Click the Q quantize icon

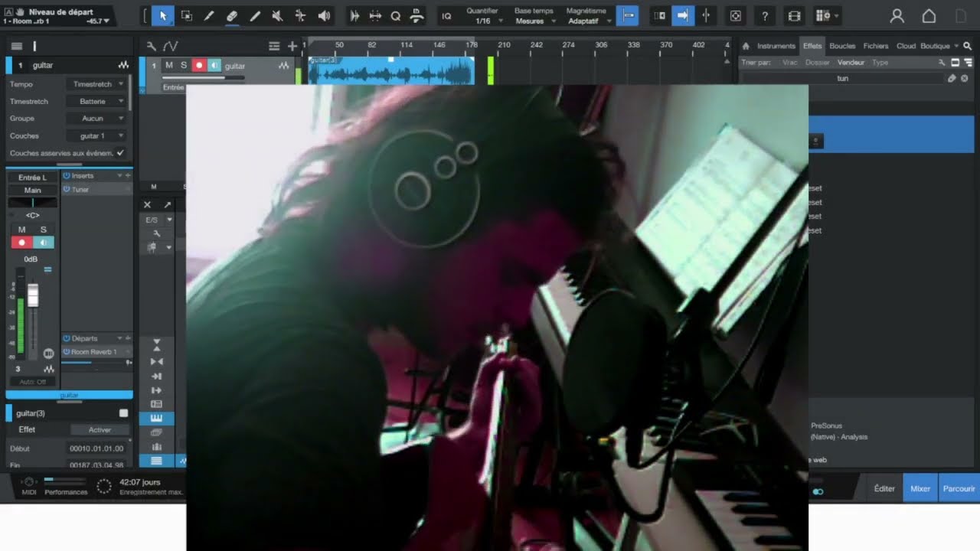click(x=395, y=16)
